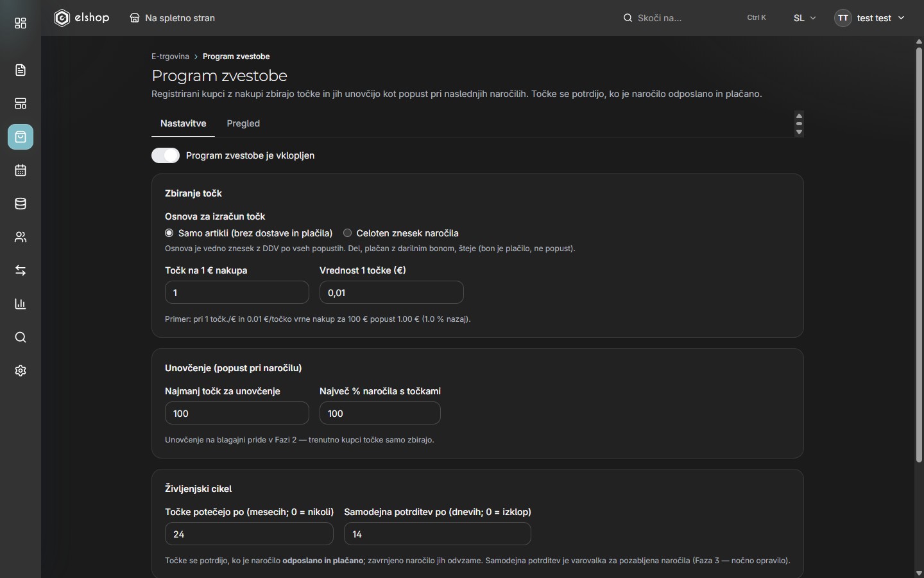Screen dimensions: 924x578
Task: Click the 'Življenjski cikel' section heading
Action: [198, 489]
